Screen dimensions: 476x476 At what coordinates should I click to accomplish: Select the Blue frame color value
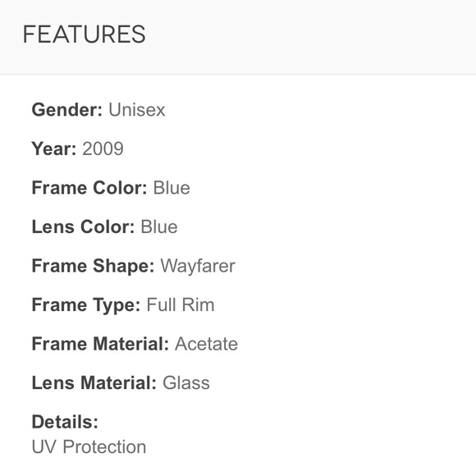172,188
